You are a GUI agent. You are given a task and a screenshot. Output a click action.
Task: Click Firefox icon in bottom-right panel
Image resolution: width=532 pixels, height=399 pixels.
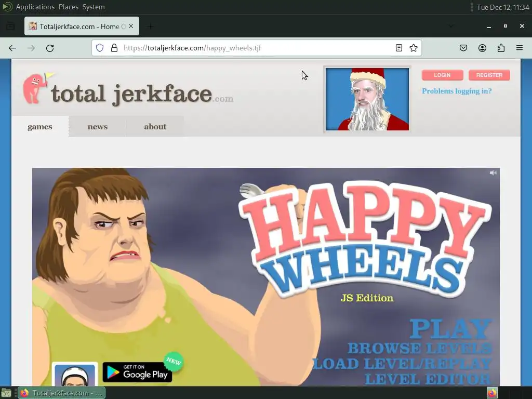pos(492,393)
